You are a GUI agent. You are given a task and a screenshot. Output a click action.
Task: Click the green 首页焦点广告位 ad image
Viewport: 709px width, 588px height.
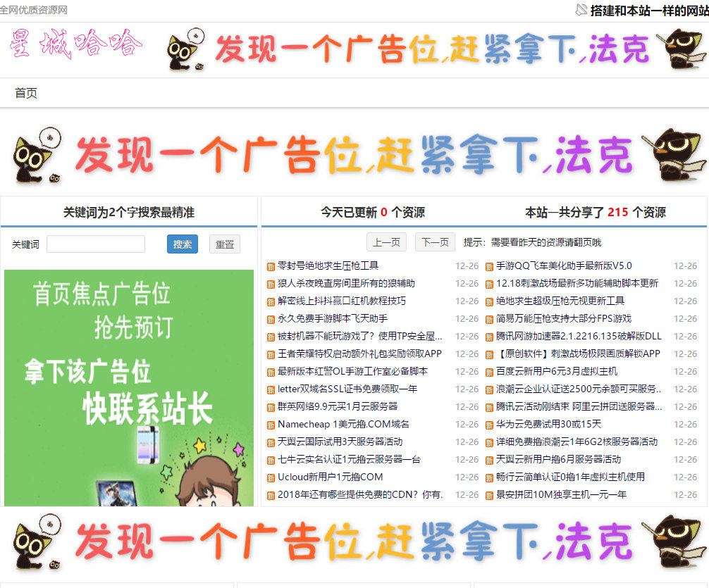(129, 387)
